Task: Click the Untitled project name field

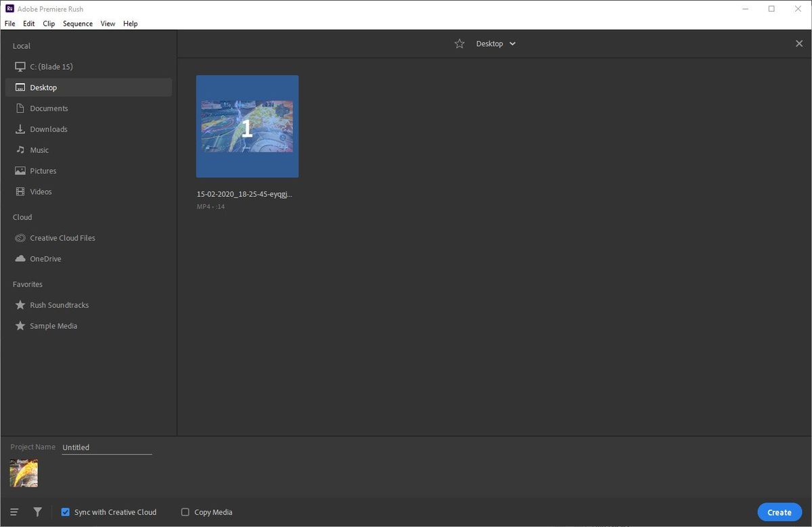Action: (x=106, y=446)
